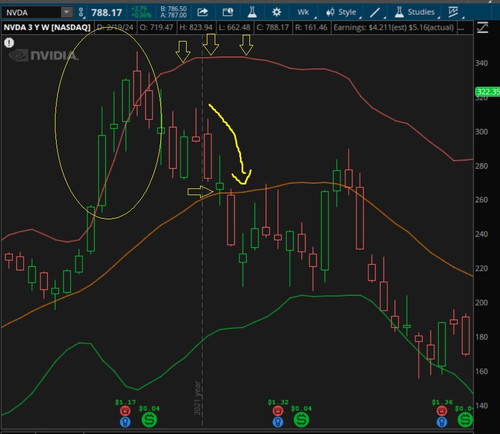500x434 pixels.
Task: Open the Patterns chart icon menu
Action: click(x=454, y=12)
